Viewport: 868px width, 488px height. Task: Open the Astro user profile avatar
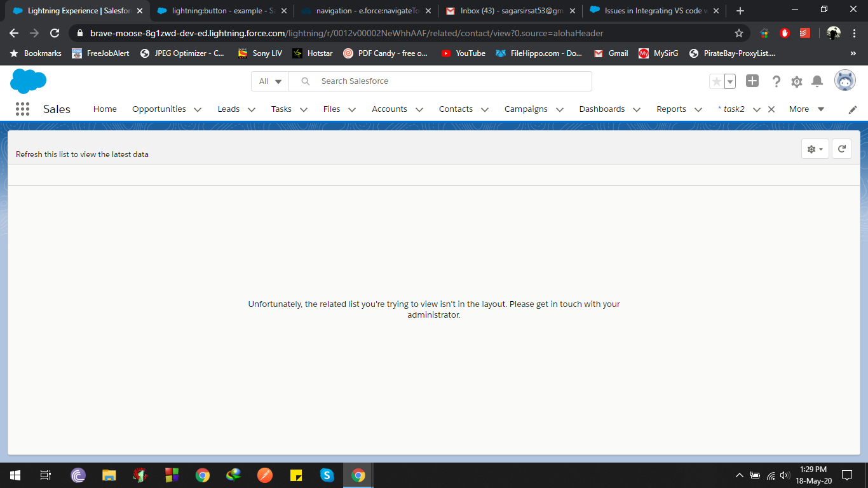(845, 81)
